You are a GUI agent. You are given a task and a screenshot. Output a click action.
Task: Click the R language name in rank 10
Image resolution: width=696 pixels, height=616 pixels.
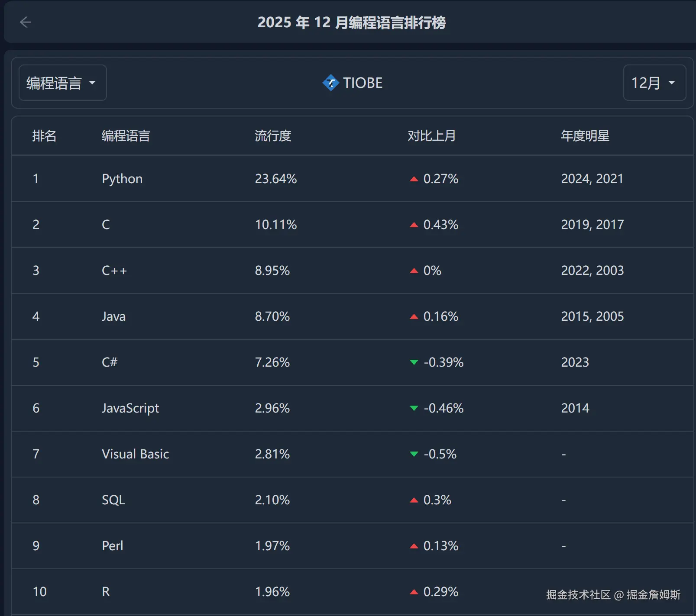click(x=106, y=592)
